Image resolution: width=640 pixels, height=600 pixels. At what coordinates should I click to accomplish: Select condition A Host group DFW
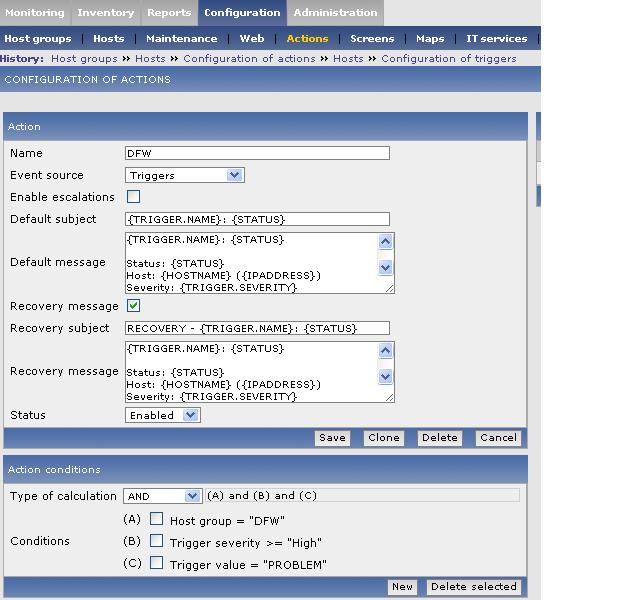tap(157, 519)
